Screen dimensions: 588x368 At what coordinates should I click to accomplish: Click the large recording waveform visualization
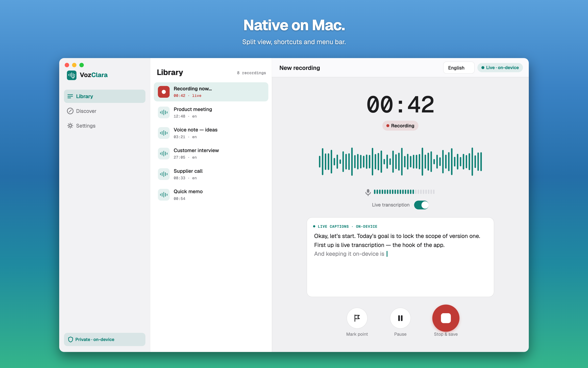(400, 162)
